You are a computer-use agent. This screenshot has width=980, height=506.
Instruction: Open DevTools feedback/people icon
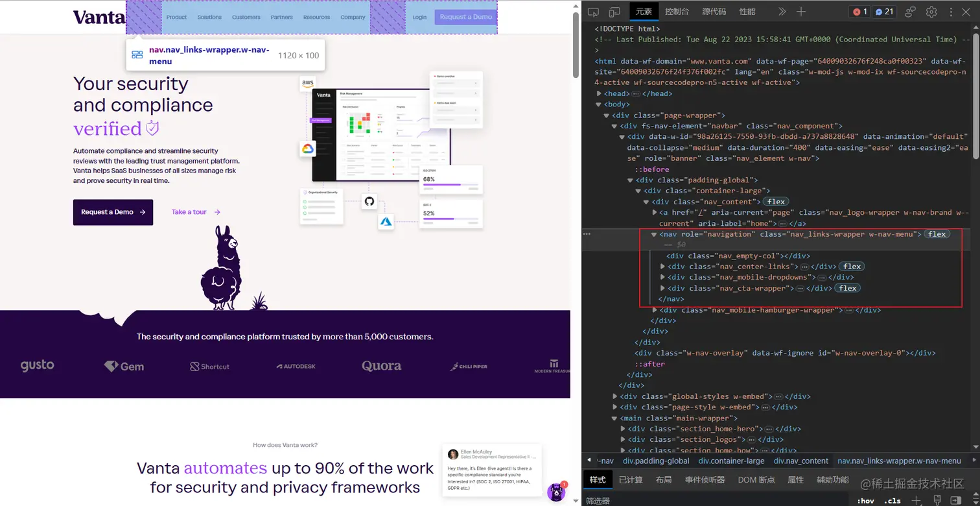910,12
